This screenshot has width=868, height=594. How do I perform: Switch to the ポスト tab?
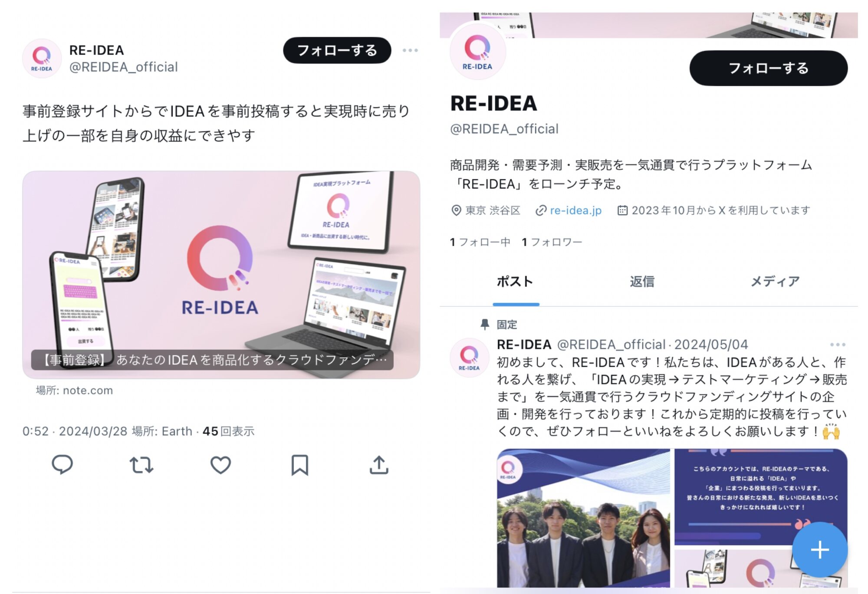(515, 282)
